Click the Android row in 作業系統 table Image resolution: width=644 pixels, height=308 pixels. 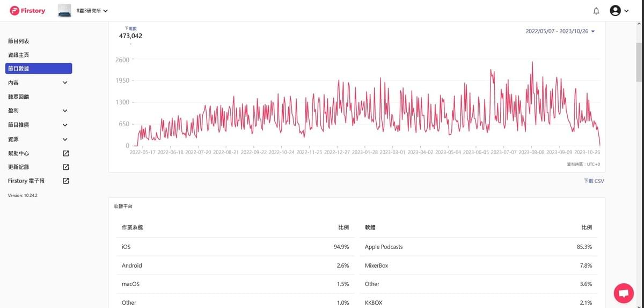235,266
